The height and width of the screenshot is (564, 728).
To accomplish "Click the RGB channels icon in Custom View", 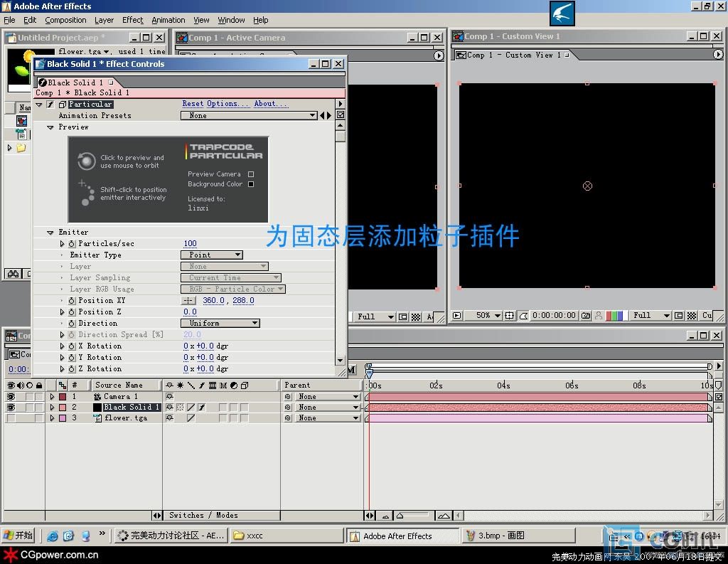I will (614, 315).
